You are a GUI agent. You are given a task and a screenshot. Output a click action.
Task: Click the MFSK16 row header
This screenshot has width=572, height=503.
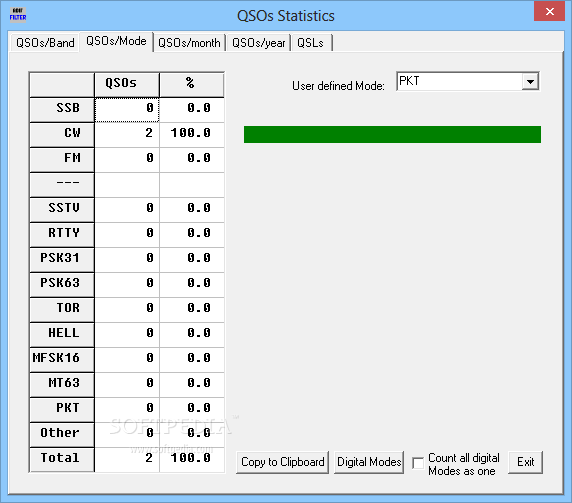click(x=62, y=360)
